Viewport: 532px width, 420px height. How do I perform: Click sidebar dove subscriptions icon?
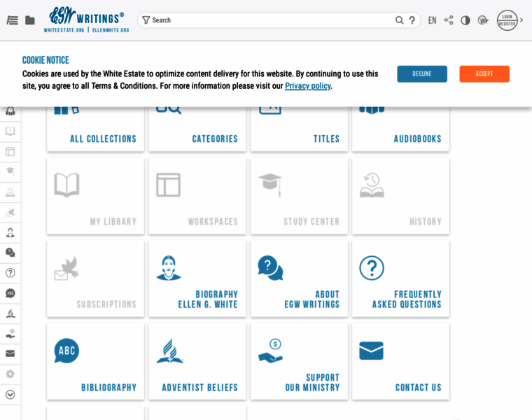click(x=10, y=212)
